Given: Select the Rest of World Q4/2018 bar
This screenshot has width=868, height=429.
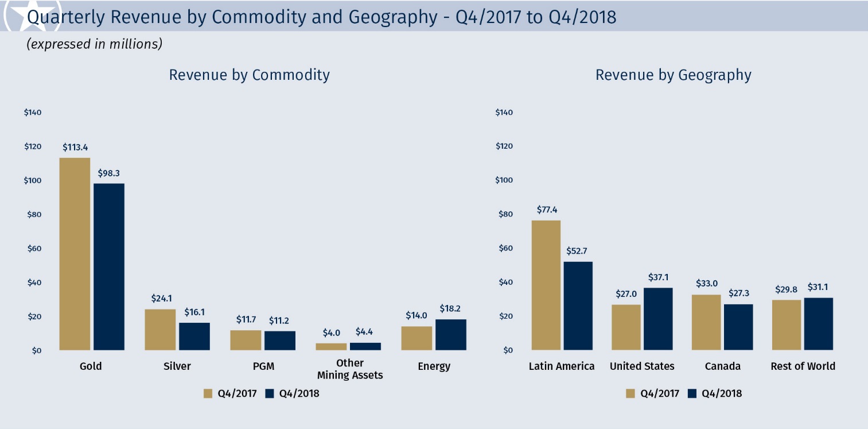Looking at the screenshot, I should 818,324.
